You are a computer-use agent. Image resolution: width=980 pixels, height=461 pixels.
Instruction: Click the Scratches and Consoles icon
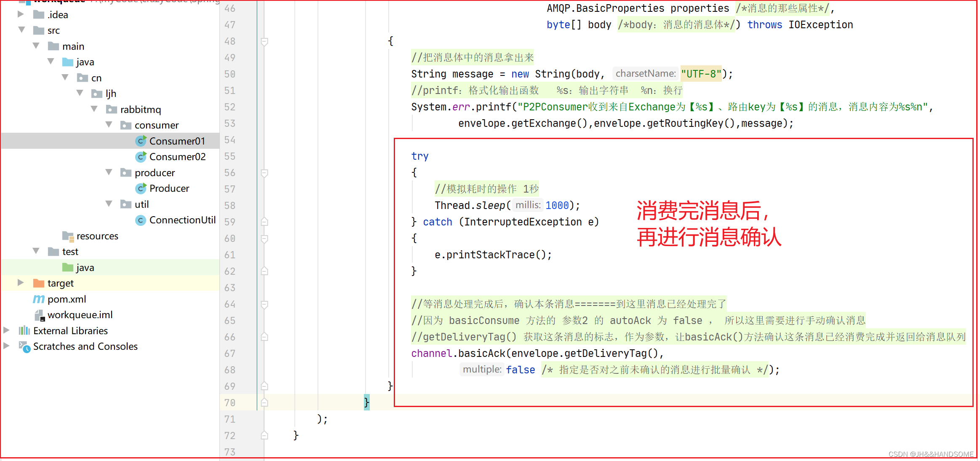tap(24, 347)
